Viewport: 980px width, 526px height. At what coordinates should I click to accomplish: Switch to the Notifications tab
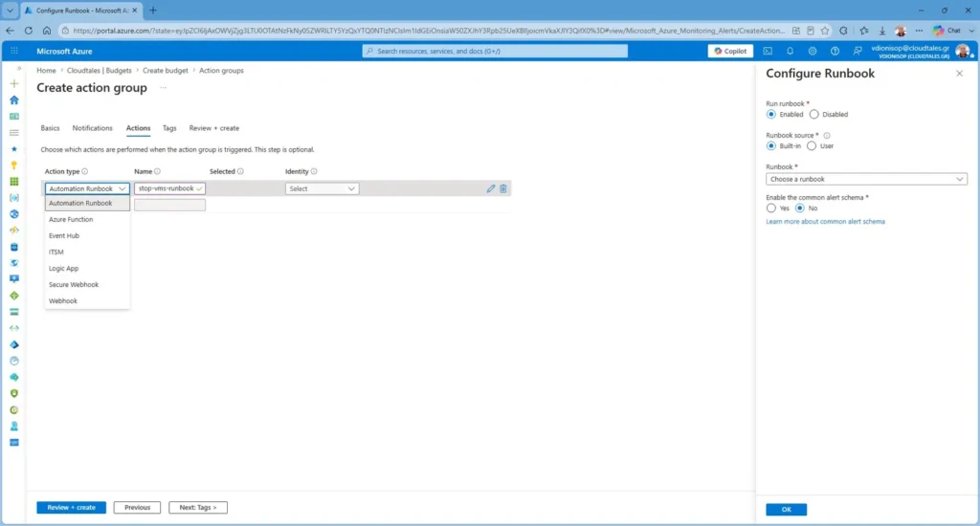point(93,128)
